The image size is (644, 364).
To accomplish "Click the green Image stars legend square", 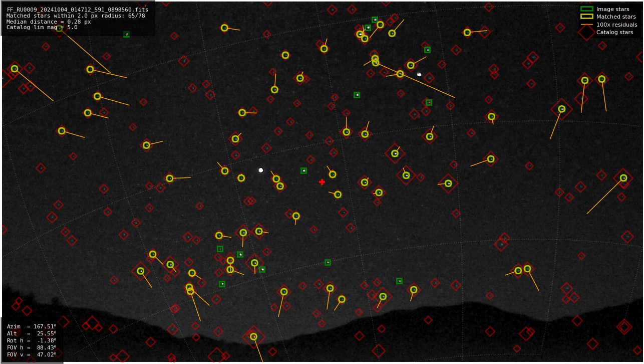I will (x=586, y=9).
